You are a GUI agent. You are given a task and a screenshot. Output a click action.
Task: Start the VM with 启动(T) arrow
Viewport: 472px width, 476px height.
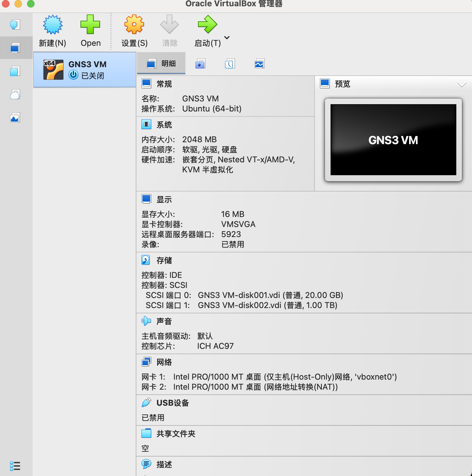[x=208, y=31]
